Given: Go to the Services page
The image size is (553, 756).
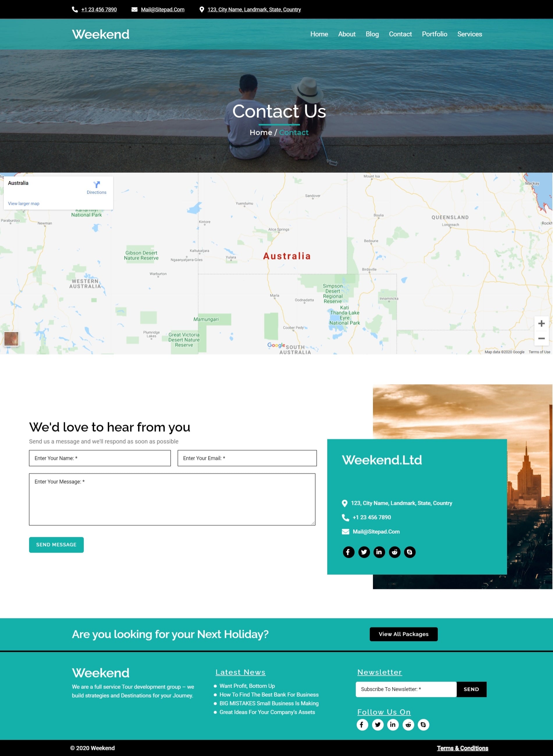Looking at the screenshot, I should pos(470,34).
